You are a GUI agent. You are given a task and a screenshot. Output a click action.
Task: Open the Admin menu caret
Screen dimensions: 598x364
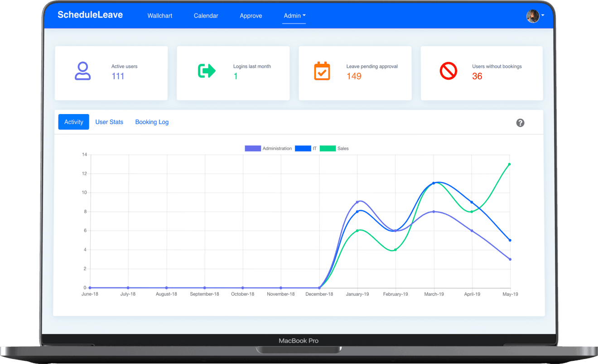(x=304, y=15)
